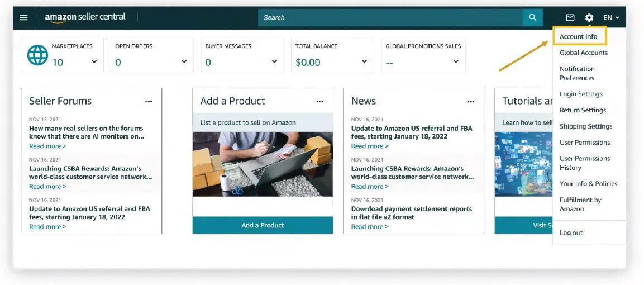The image size is (644, 285).
Task: Expand the Marketplaces dropdown
Action: [94, 61]
